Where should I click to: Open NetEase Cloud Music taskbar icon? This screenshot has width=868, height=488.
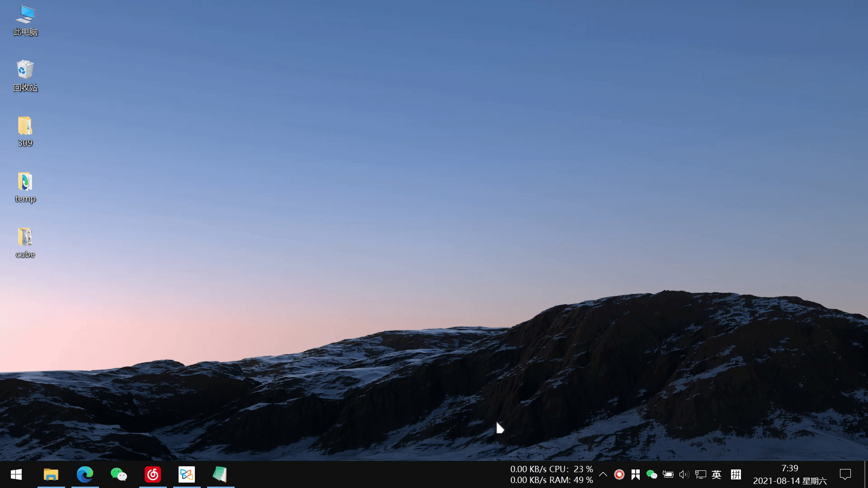(153, 474)
